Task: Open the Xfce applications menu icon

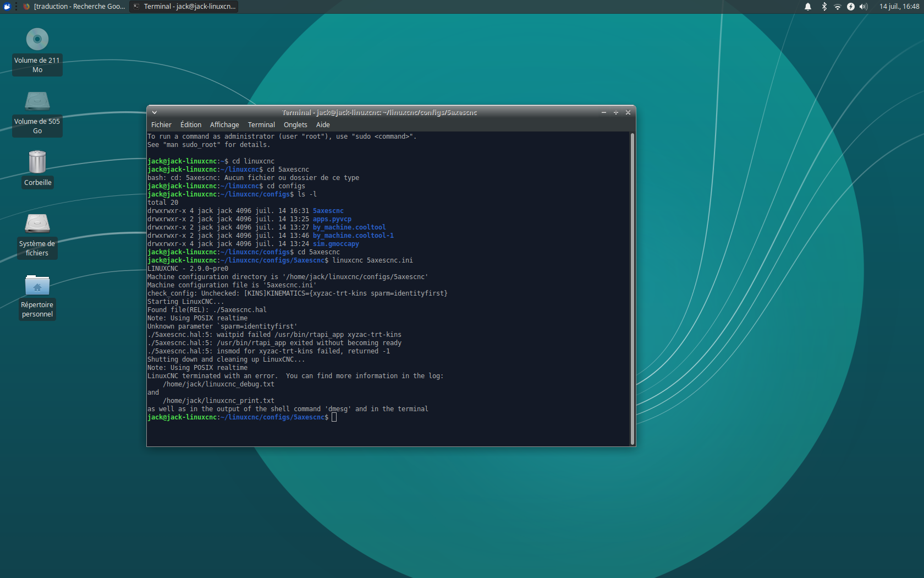Action: pyautogui.click(x=7, y=7)
